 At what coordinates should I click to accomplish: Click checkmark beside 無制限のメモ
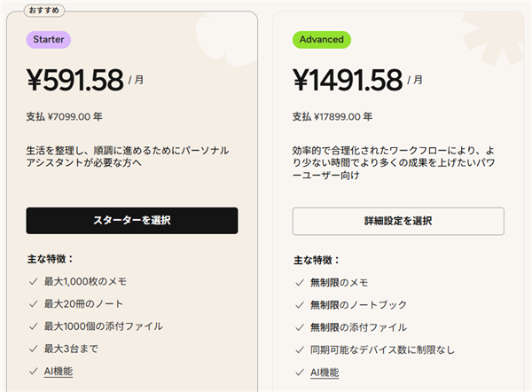coord(298,283)
